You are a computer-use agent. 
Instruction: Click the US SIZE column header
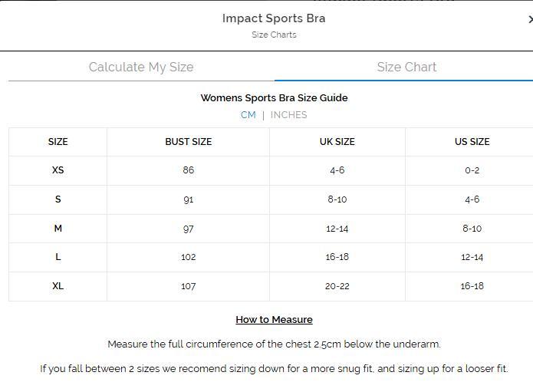click(x=472, y=142)
